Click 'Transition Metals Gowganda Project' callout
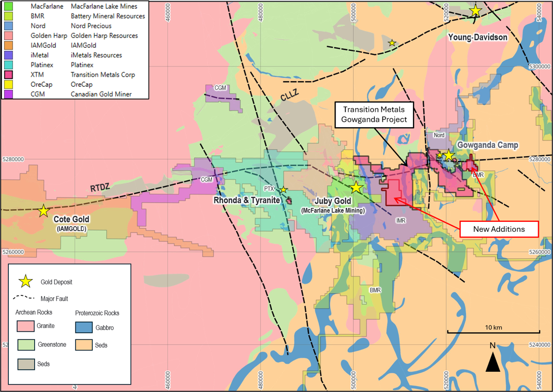 [x=374, y=114]
